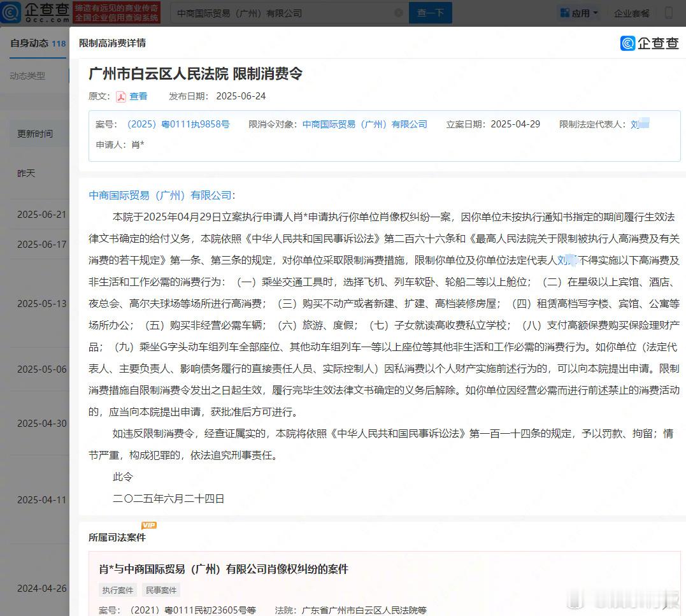Select the 2025-06-17 timeline entry
Image resolution: width=686 pixels, height=616 pixels.
41,245
